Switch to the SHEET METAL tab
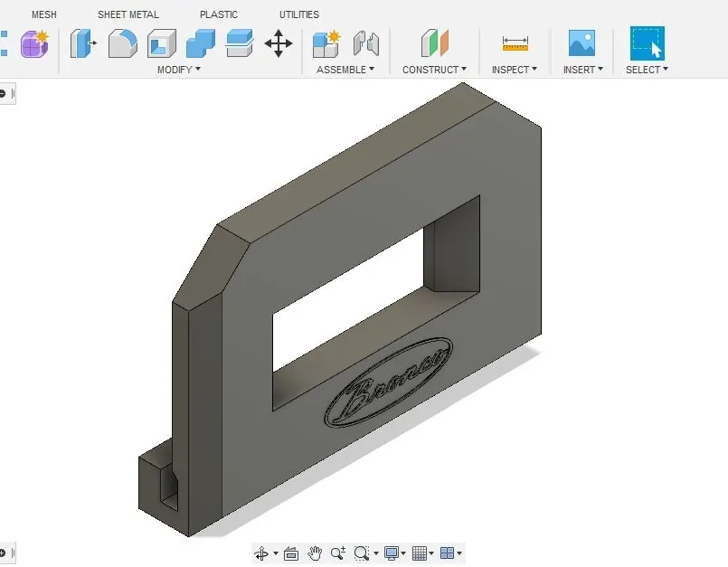 coord(128,14)
